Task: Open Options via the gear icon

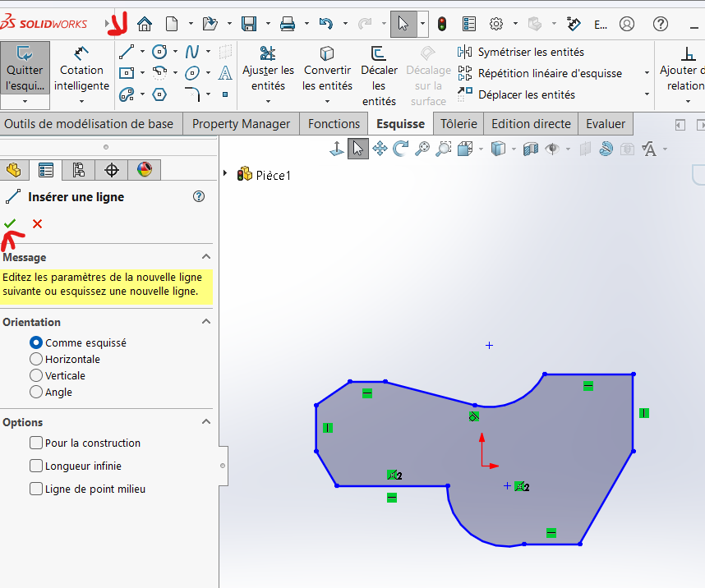Action: pos(496,23)
